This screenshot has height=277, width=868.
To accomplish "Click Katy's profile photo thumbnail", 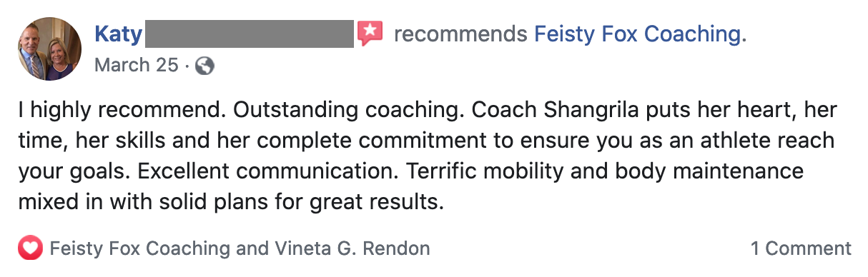I will (50, 49).
